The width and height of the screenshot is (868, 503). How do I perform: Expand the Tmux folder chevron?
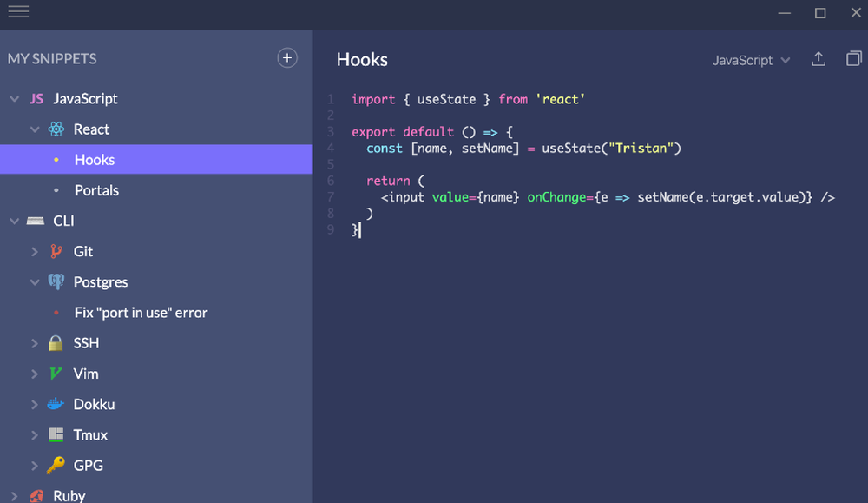point(35,435)
